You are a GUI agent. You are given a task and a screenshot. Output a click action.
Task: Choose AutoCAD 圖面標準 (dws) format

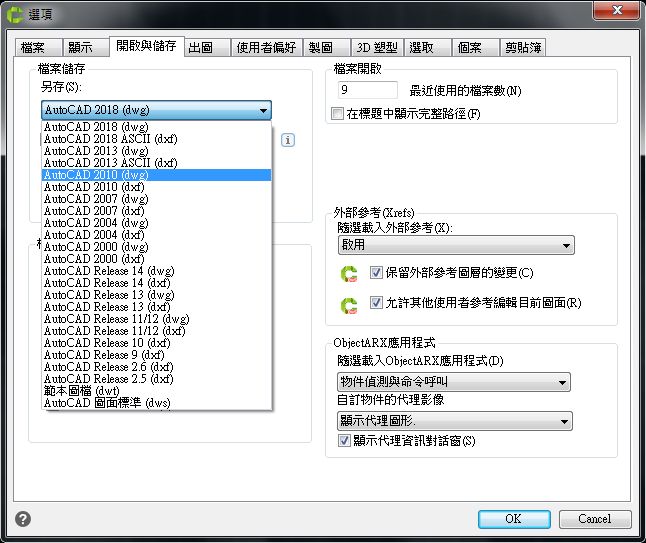coord(157,403)
